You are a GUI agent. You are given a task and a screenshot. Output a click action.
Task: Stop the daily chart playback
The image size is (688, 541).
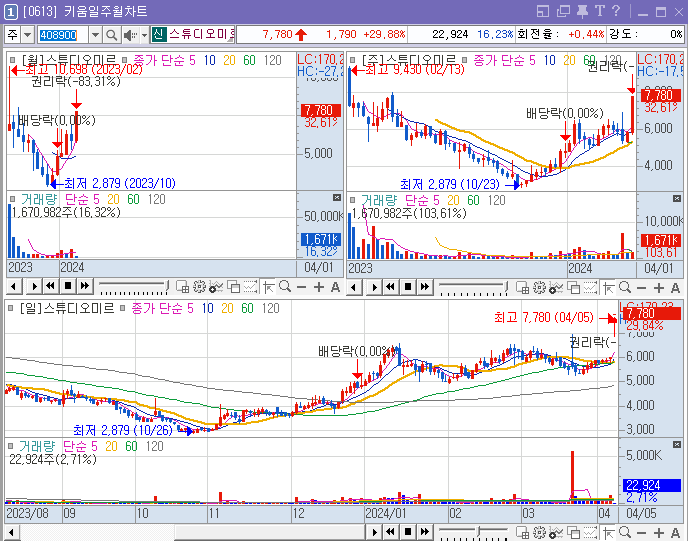pyautogui.click(x=408, y=532)
